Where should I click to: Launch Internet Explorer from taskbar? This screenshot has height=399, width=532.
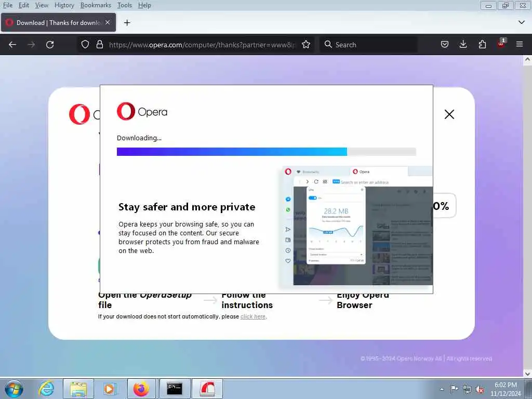pos(46,389)
